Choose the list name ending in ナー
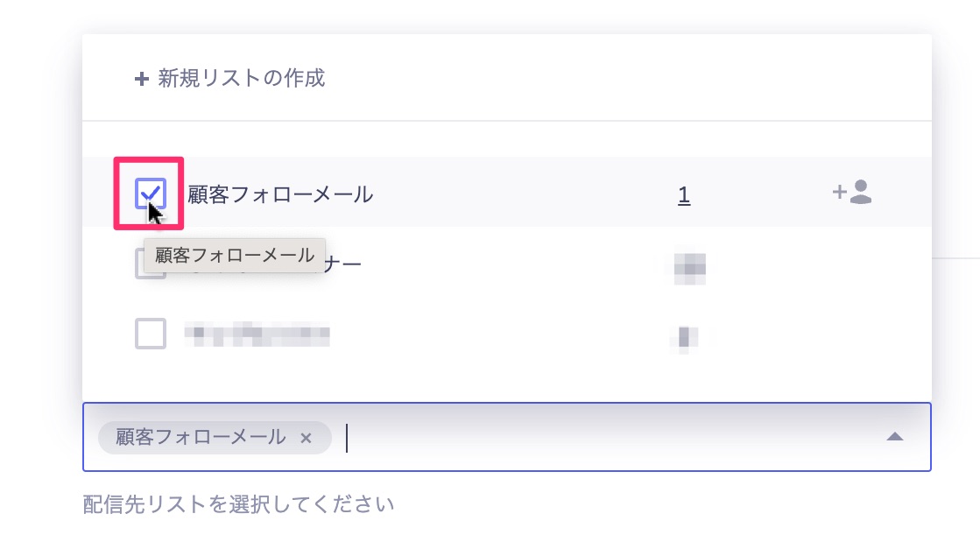The height and width of the screenshot is (549, 980). point(343,264)
